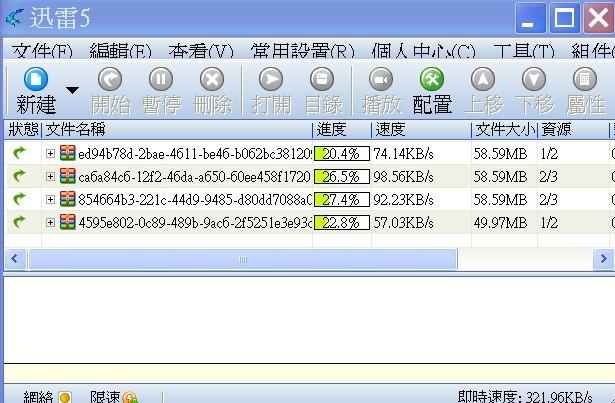Image resolution: width=615 pixels, height=403 pixels.
Task: Click the 27.4% progress bar
Action: pyautogui.click(x=342, y=200)
